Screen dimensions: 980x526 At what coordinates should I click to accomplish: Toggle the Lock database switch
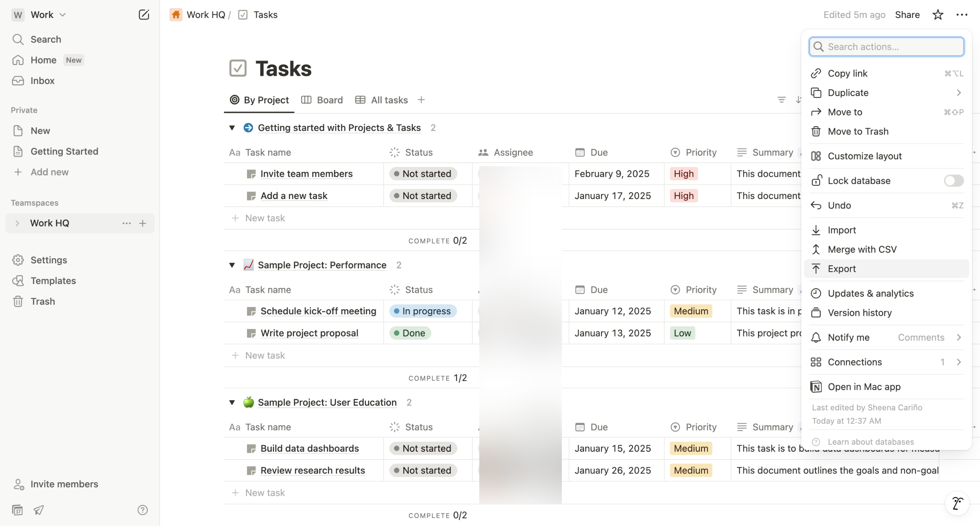point(953,181)
